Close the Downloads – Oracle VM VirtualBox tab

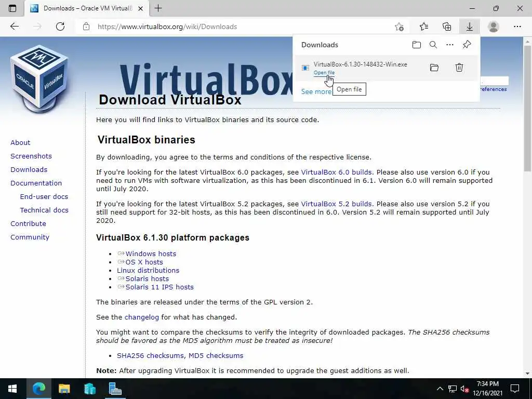click(140, 8)
